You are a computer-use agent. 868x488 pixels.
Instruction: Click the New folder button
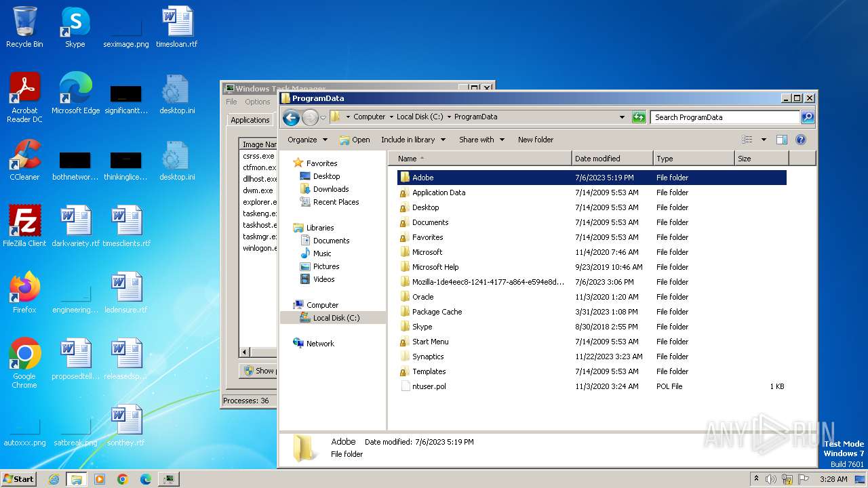coord(536,140)
